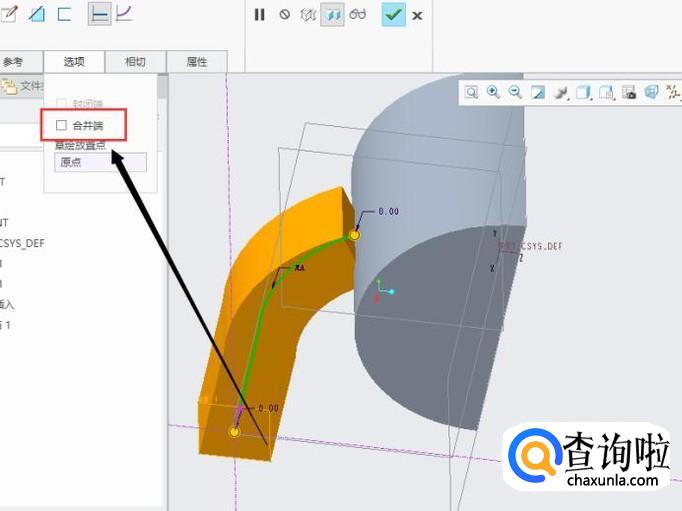Click the Zoom Out magnifier icon

[515, 92]
